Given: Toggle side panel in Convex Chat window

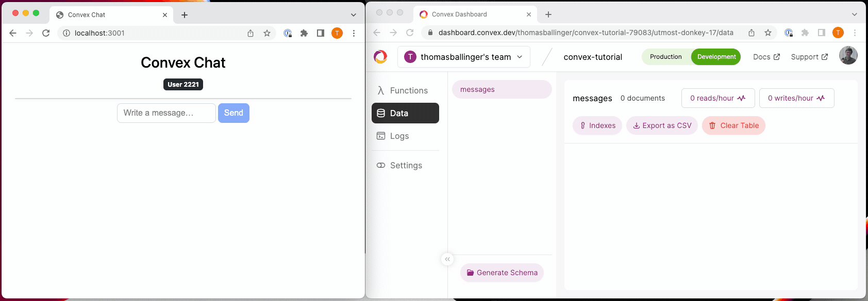Looking at the screenshot, I should [321, 33].
